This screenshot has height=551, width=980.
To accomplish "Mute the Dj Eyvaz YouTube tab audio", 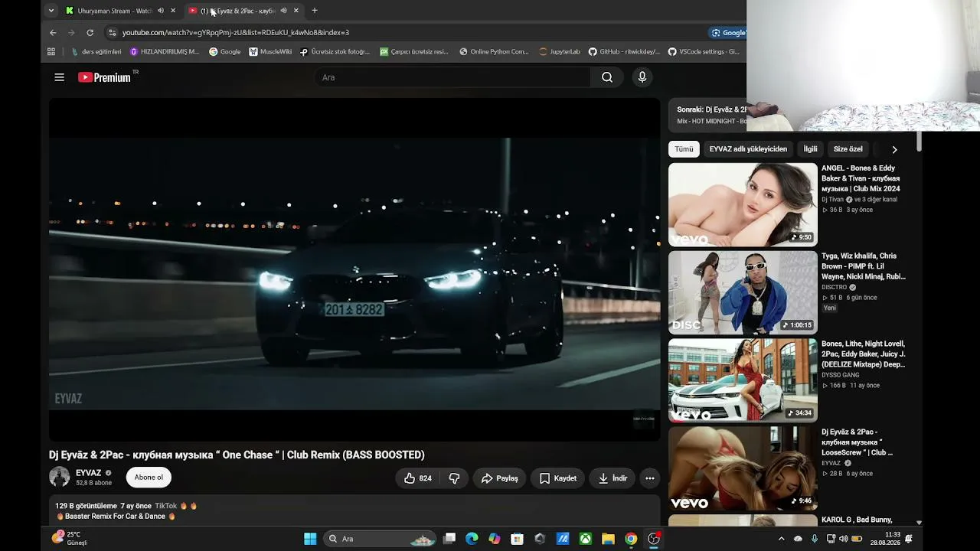I will point(283,11).
